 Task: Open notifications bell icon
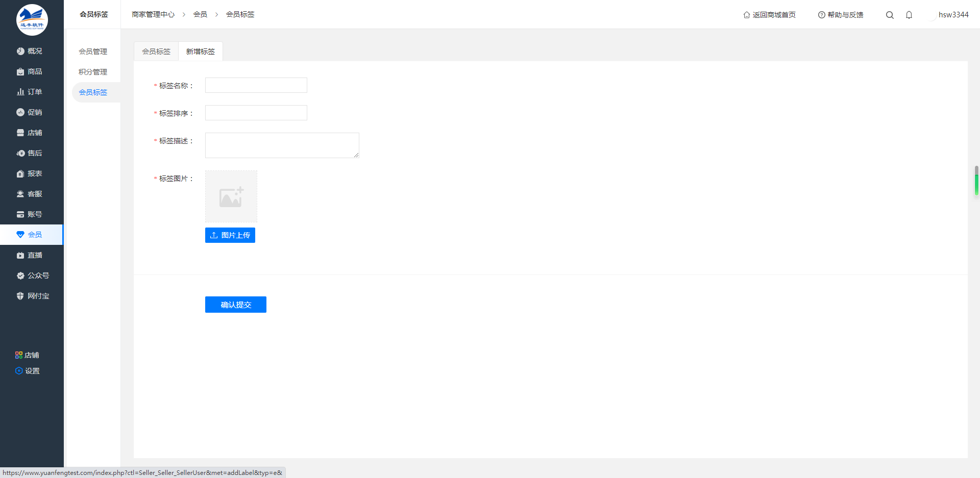click(x=909, y=15)
